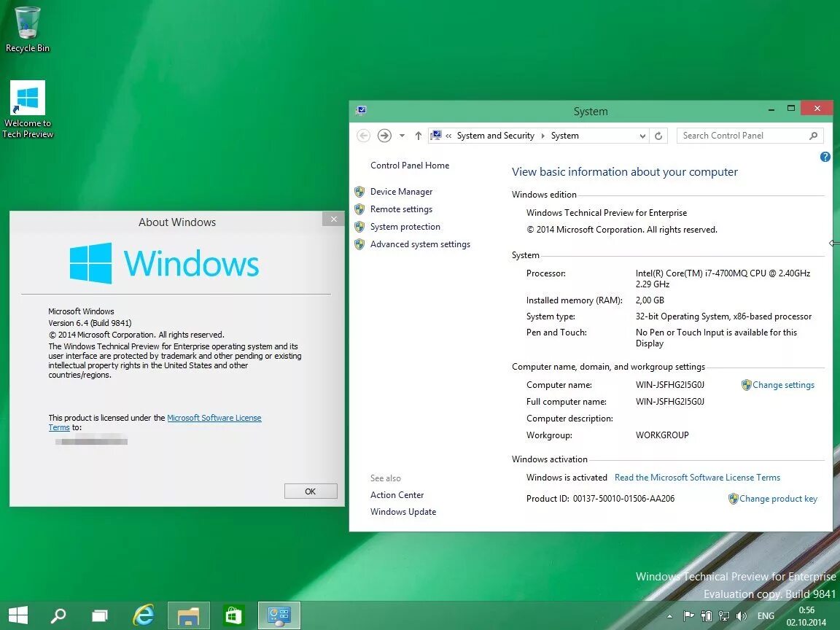Click the Start button on taskbar
Image resolution: width=840 pixels, height=630 pixels.
pyautogui.click(x=18, y=615)
